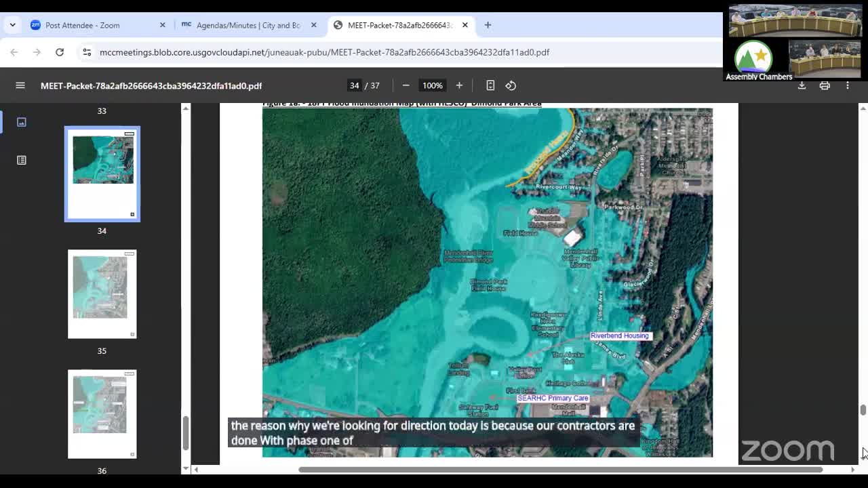Select the MEET-Packet PDF tab
868x488 pixels.
click(400, 25)
